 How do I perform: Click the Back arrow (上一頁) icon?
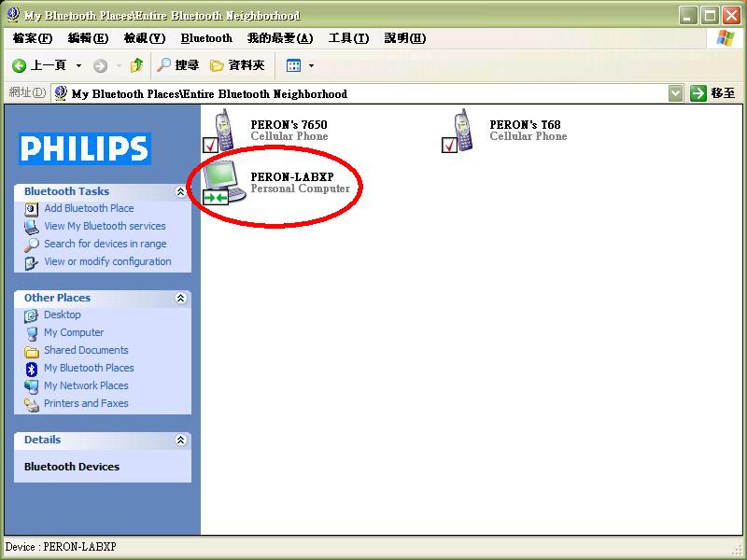[x=19, y=65]
